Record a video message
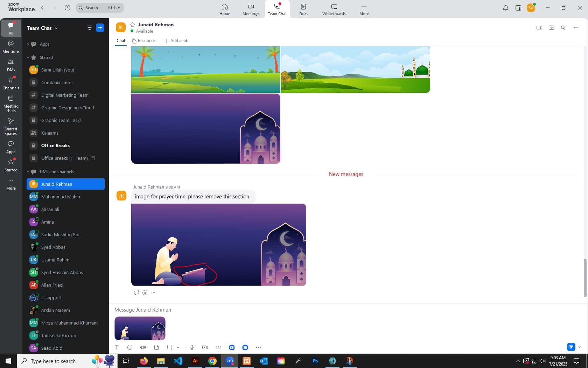588x368 pixels. [x=205, y=347]
